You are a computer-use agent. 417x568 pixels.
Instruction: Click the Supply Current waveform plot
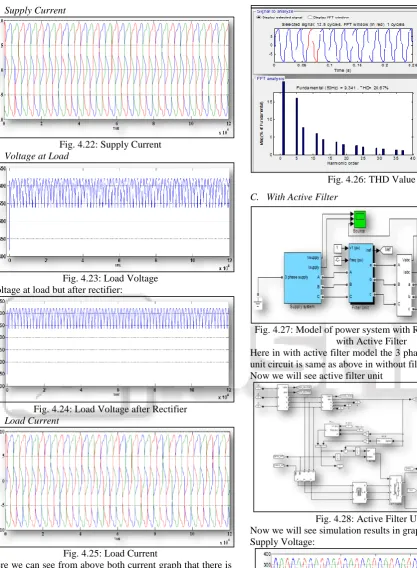click(x=116, y=70)
